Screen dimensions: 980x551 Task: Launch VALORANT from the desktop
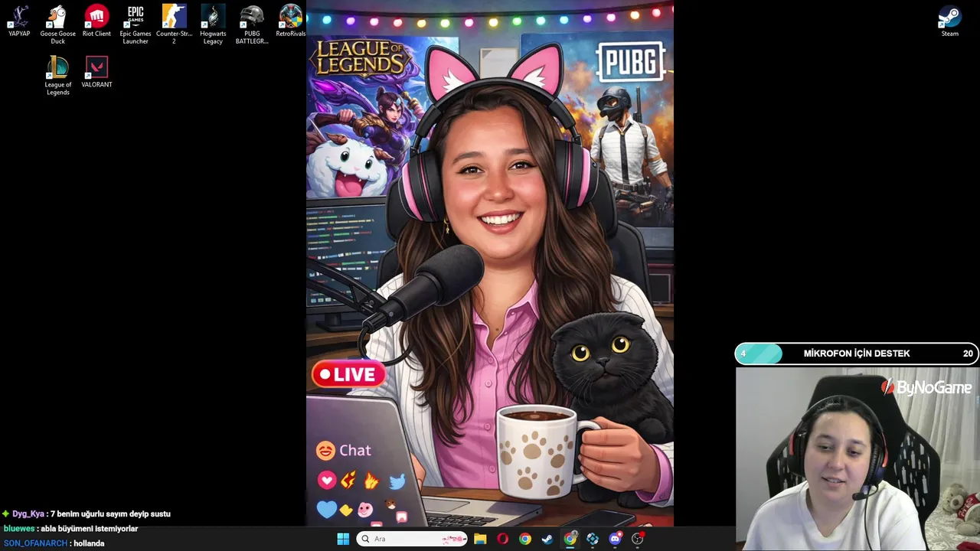pos(96,72)
